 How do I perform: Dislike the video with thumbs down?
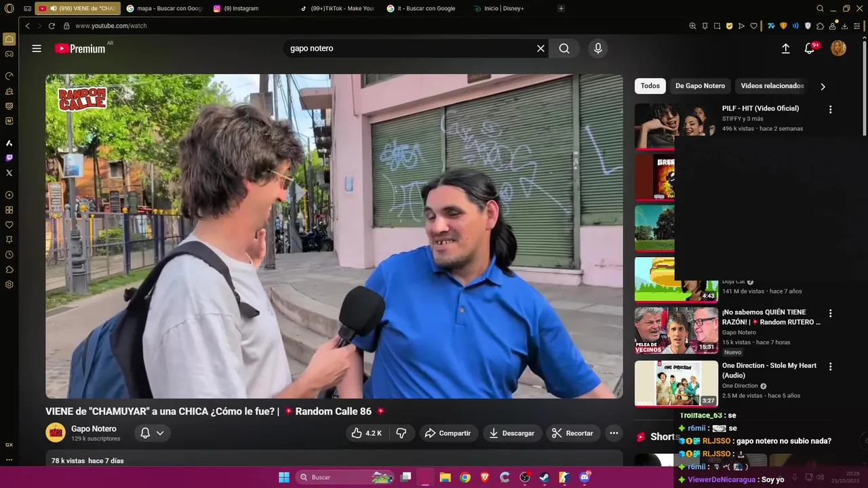[x=401, y=433]
